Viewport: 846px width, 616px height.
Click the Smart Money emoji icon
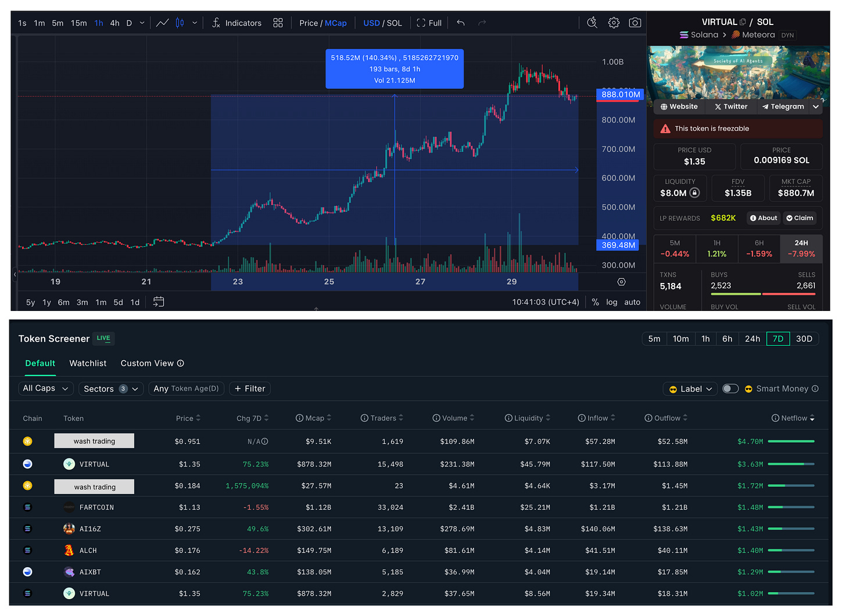click(x=748, y=389)
